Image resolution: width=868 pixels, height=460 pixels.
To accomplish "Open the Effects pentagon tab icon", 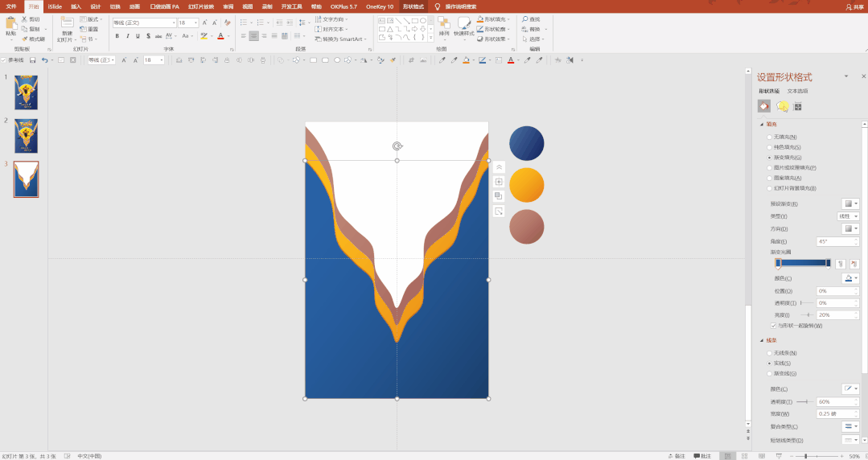I will (x=782, y=106).
